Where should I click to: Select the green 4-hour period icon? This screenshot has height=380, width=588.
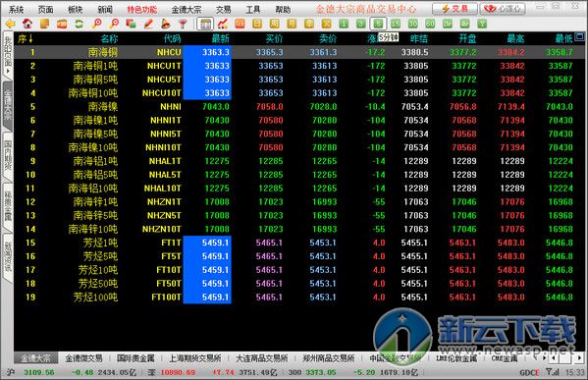(x=464, y=24)
